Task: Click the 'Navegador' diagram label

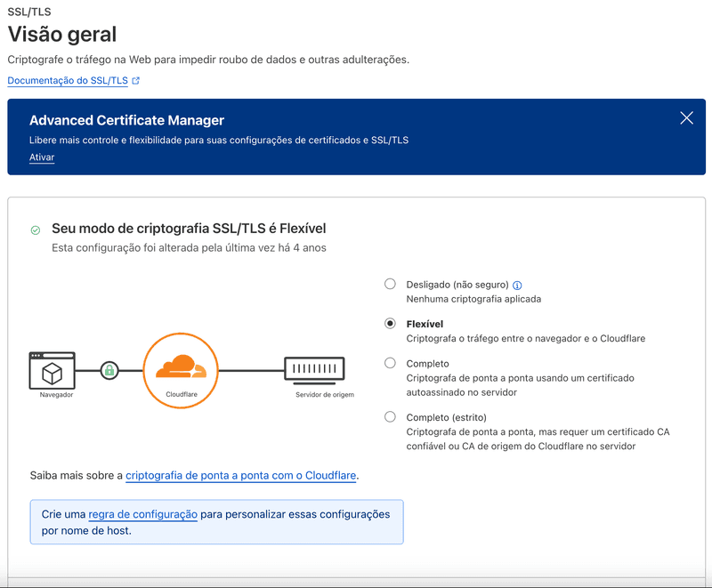Action: point(56,395)
